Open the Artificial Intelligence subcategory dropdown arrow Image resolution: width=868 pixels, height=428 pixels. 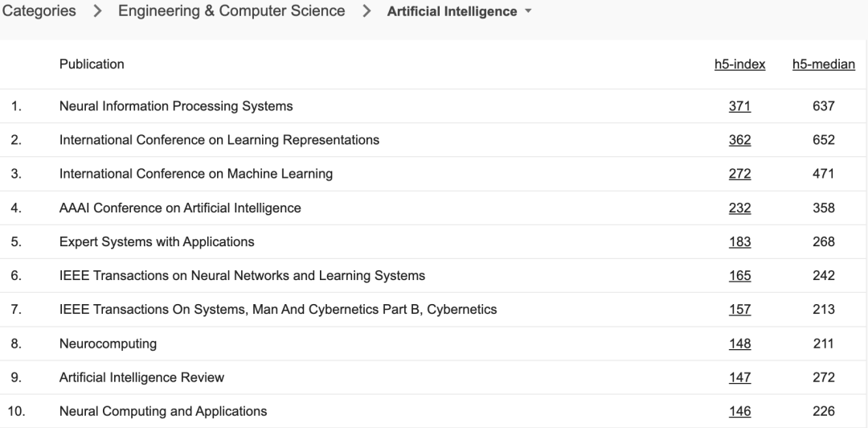tap(527, 11)
